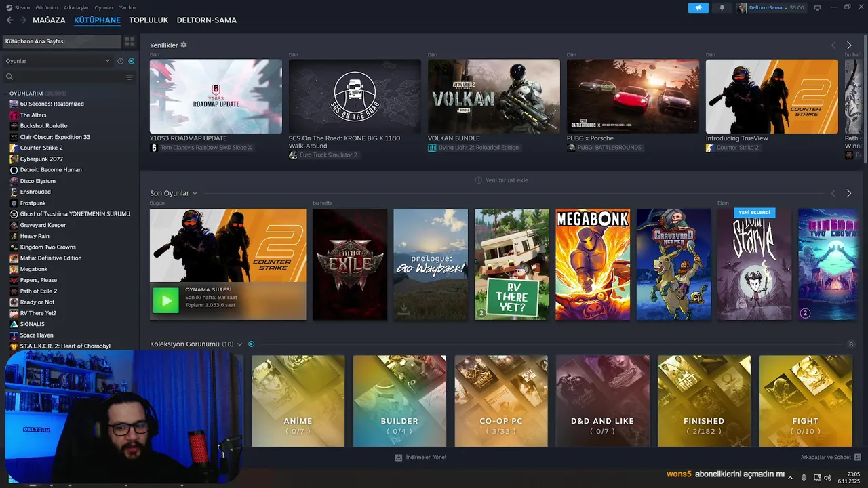The width and height of the screenshot is (868, 488).
Task: Click the collections grid icon next to Kütüphane Ana Sayfası
Action: point(130,41)
